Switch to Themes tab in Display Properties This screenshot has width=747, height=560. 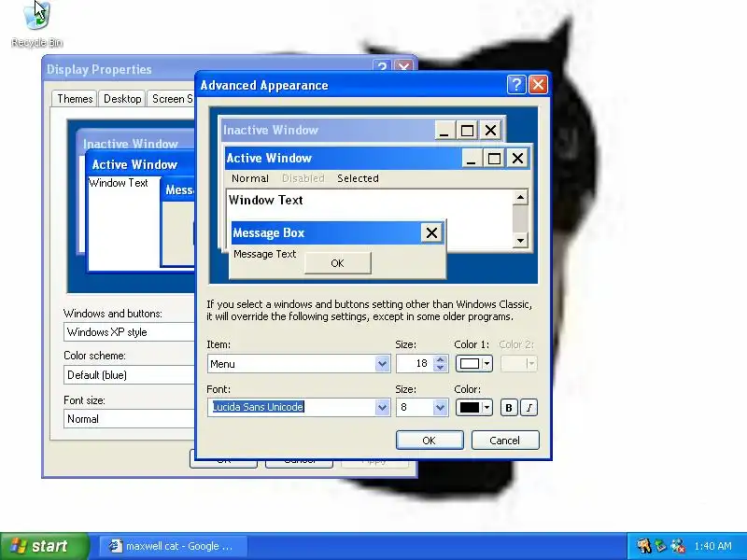[75, 99]
